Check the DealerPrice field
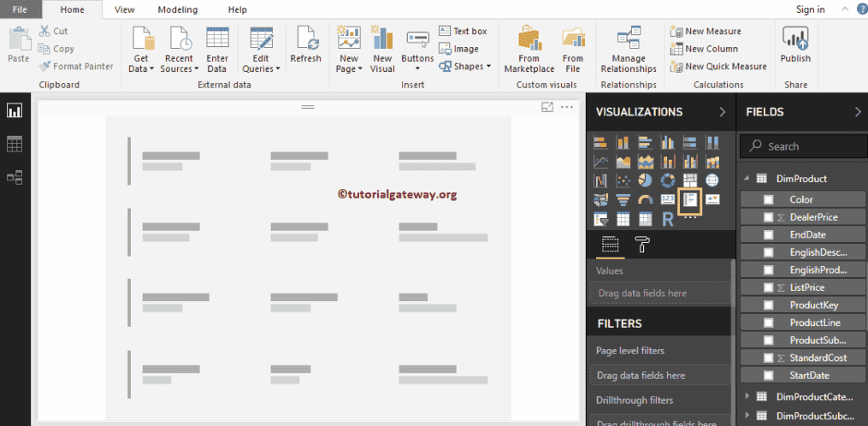 (x=768, y=217)
